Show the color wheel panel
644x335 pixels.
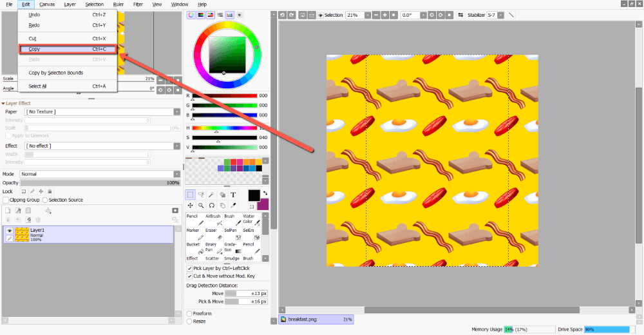191,15
